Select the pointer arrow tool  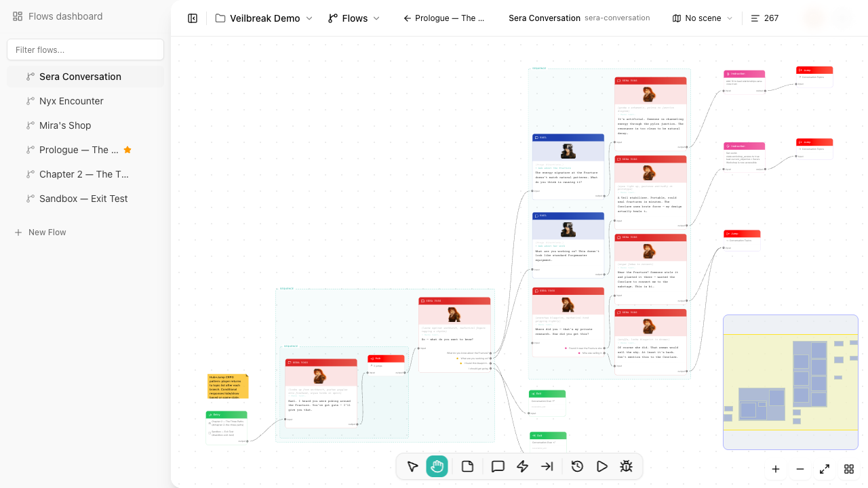coord(412,466)
